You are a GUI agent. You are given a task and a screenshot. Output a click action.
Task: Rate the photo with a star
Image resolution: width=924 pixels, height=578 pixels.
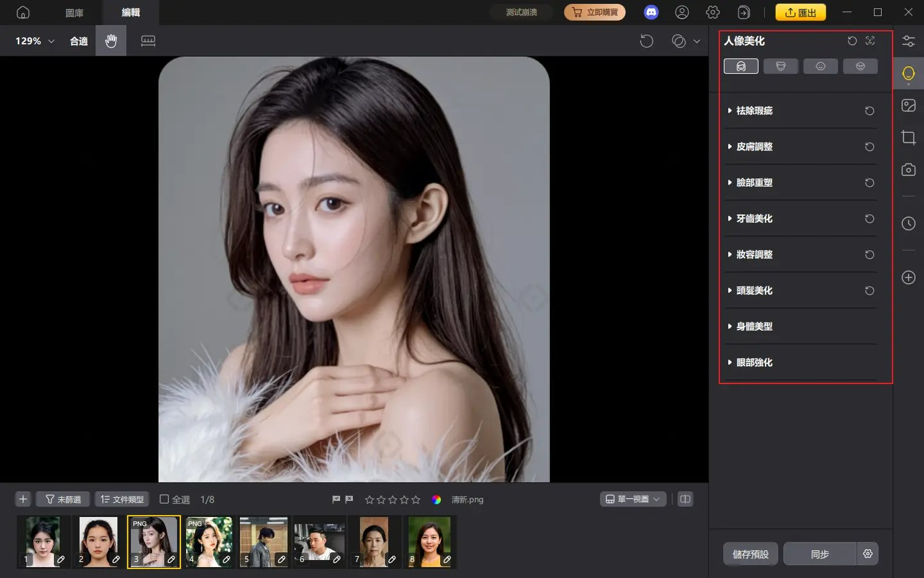tap(369, 499)
